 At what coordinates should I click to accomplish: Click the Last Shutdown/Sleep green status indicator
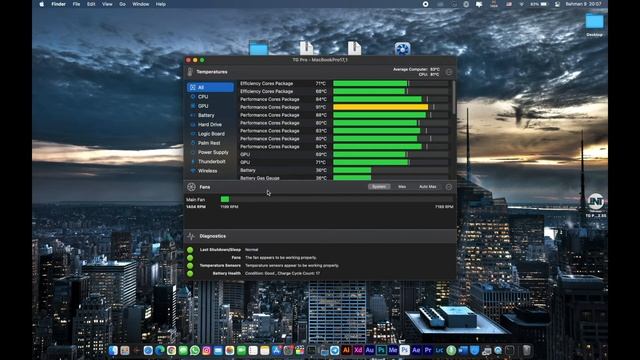tap(190, 250)
